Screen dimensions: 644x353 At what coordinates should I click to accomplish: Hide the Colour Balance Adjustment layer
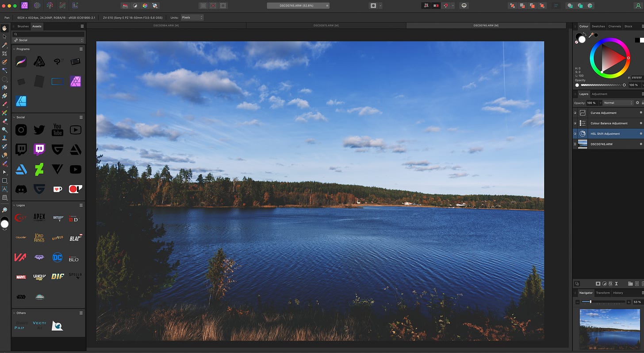pos(641,123)
